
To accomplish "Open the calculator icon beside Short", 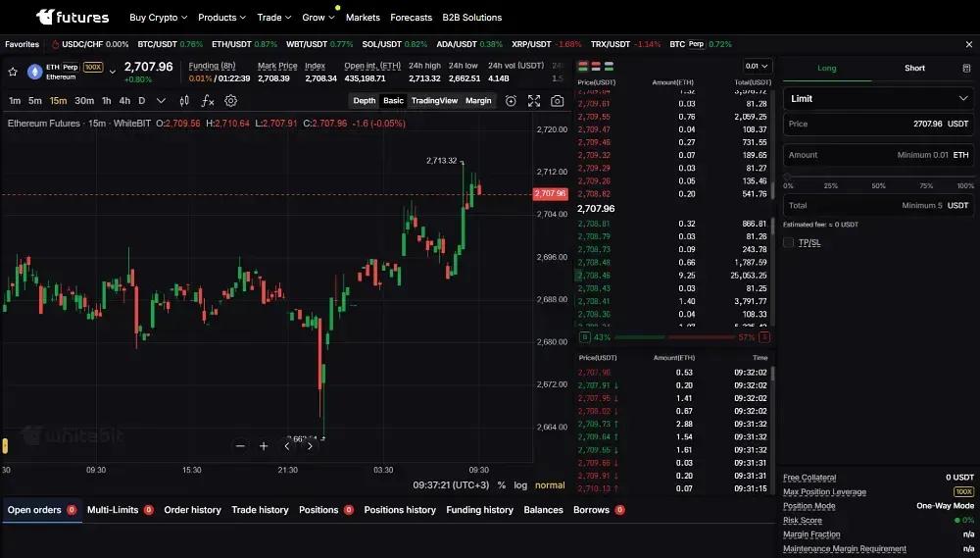I will click(966, 69).
